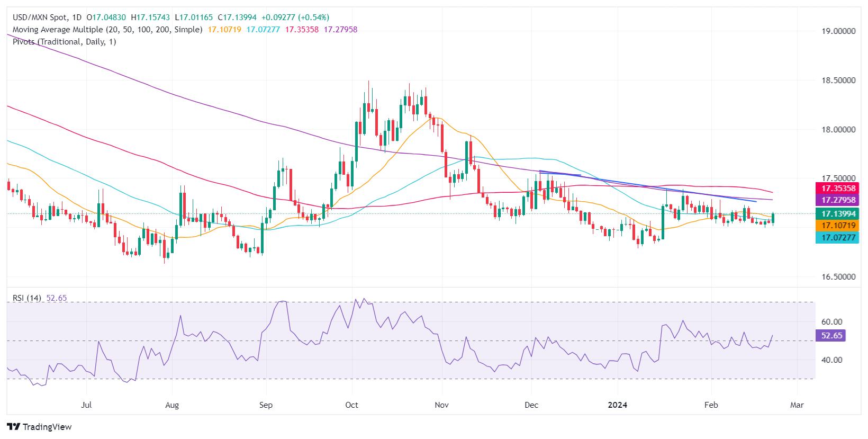Click the Oct marker on time axis
The height and width of the screenshot is (439, 868).
click(x=351, y=405)
